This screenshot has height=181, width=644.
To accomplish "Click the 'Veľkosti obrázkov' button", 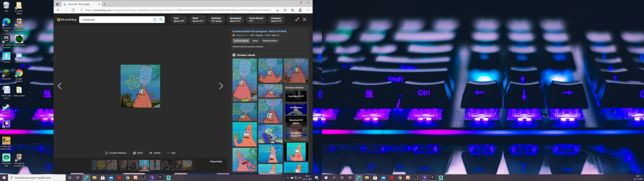I will point(270,41).
